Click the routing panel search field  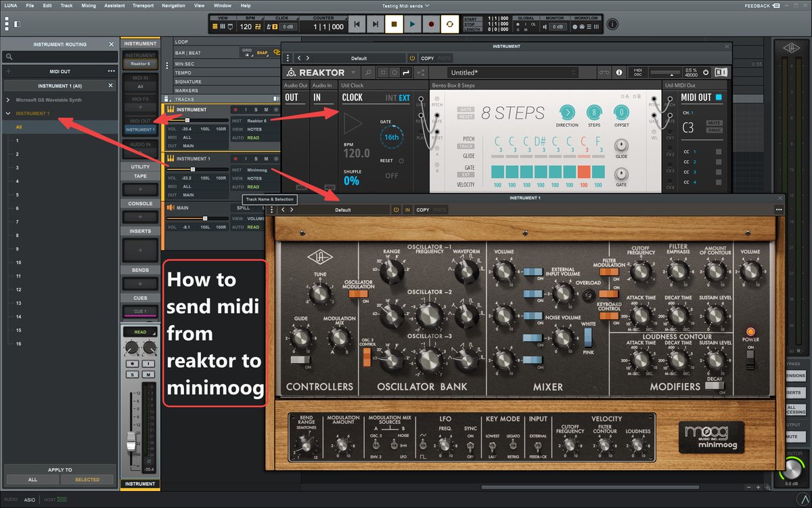coord(61,57)
